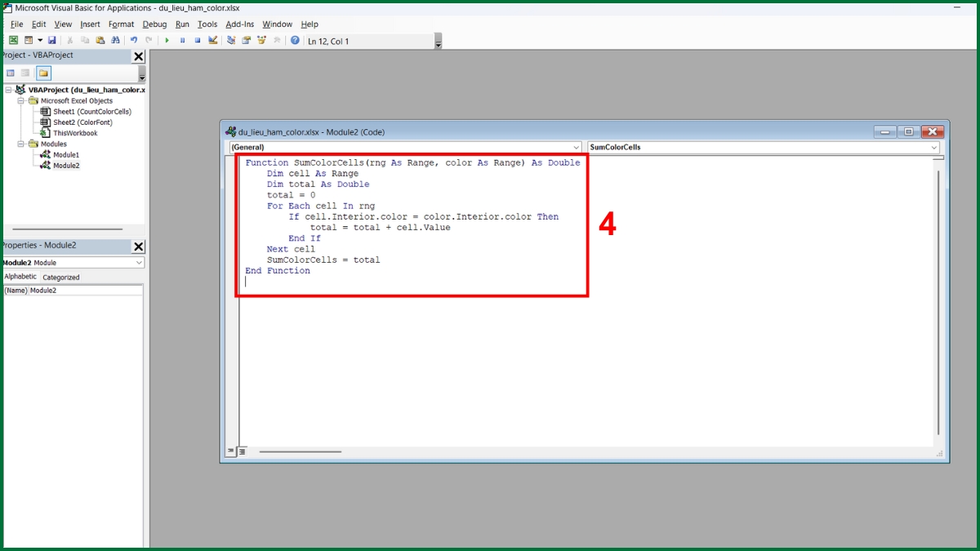980x551 pixels.
Task: Open the Insert object dropdown arrow
Action: 40,40
